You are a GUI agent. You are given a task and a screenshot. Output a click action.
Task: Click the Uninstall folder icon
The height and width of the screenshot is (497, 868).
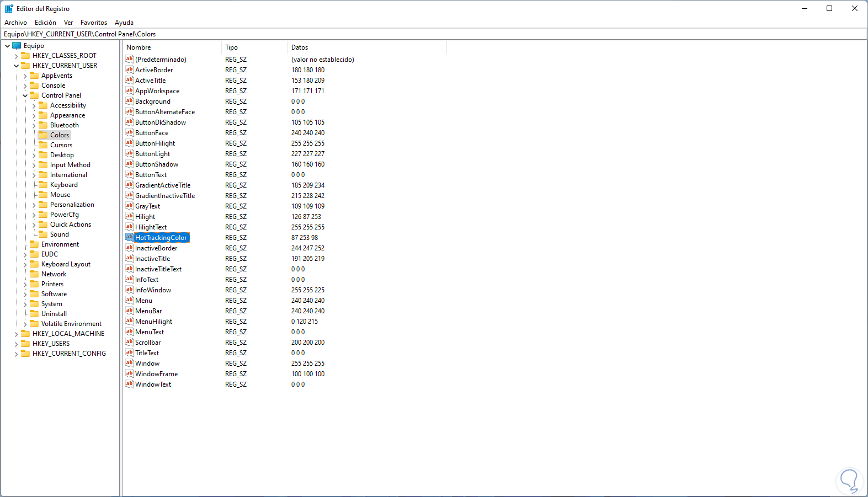tap(34, 314)
